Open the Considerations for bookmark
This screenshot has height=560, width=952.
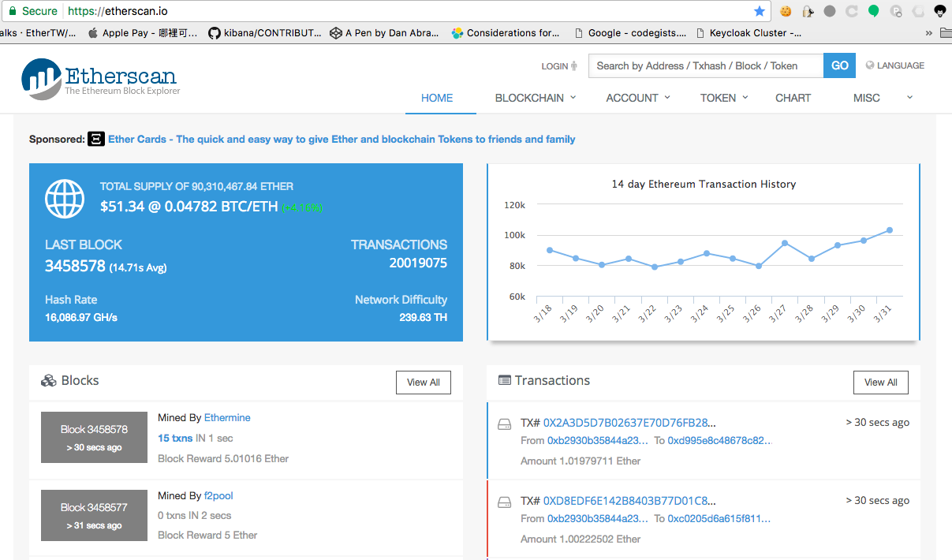click(505, 33)
